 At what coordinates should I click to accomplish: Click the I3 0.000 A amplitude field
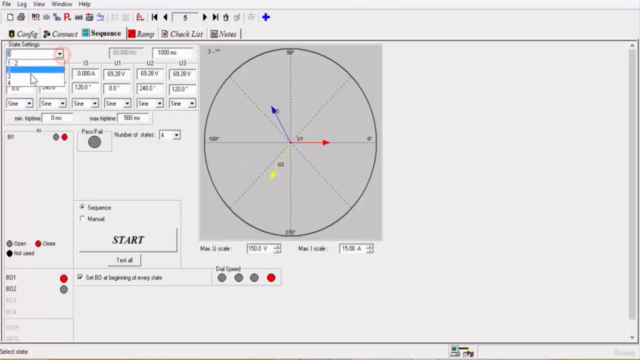85,74
